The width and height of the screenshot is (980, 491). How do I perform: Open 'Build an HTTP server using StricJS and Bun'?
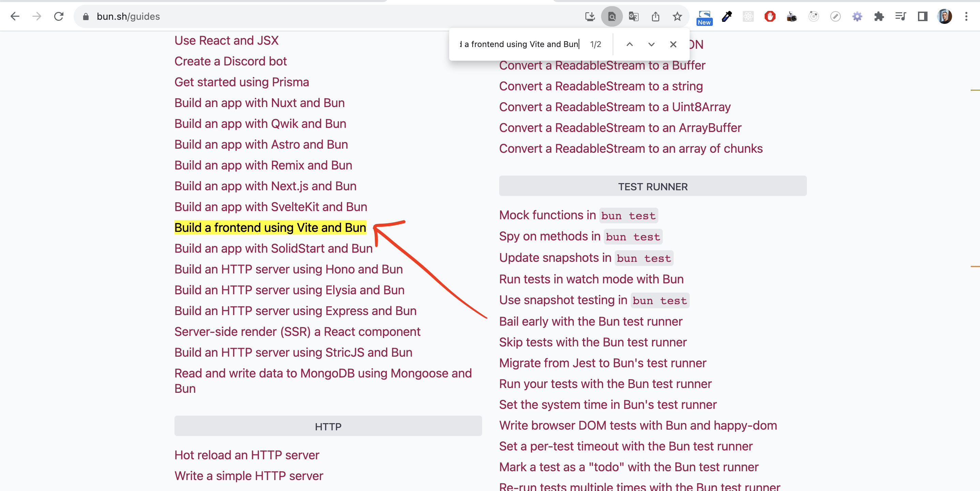coord(293,353)
